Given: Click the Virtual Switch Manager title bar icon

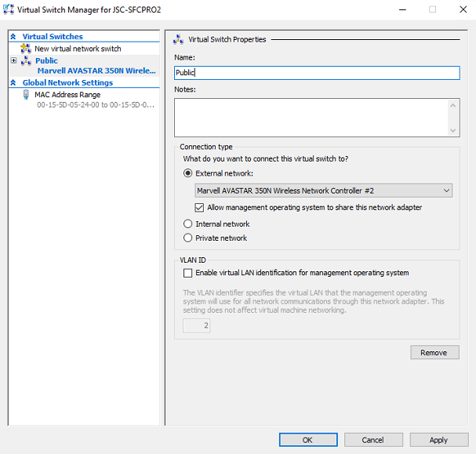Looking at the screenshot, I should [x=9, y=9].
